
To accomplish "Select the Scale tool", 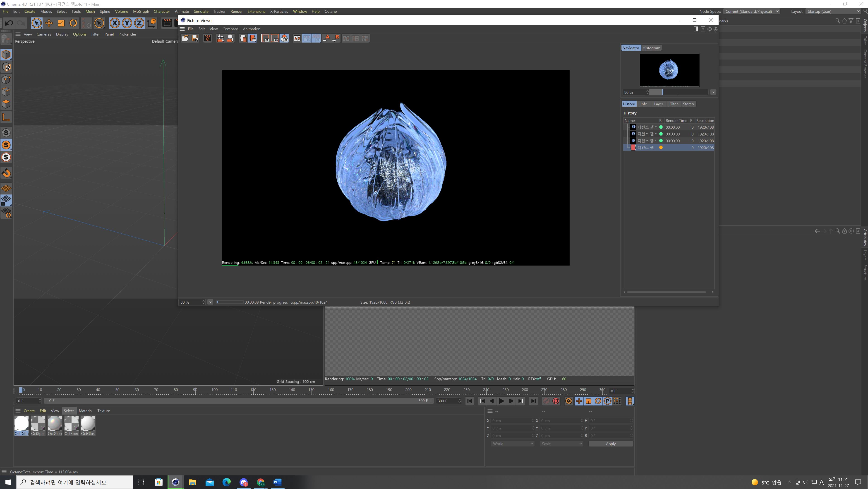I will click(61, 23).
